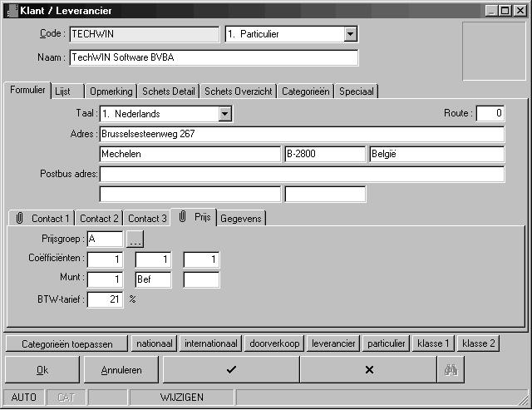Click the city field Mechelen

pyautogui.click(x=190, y=154)
